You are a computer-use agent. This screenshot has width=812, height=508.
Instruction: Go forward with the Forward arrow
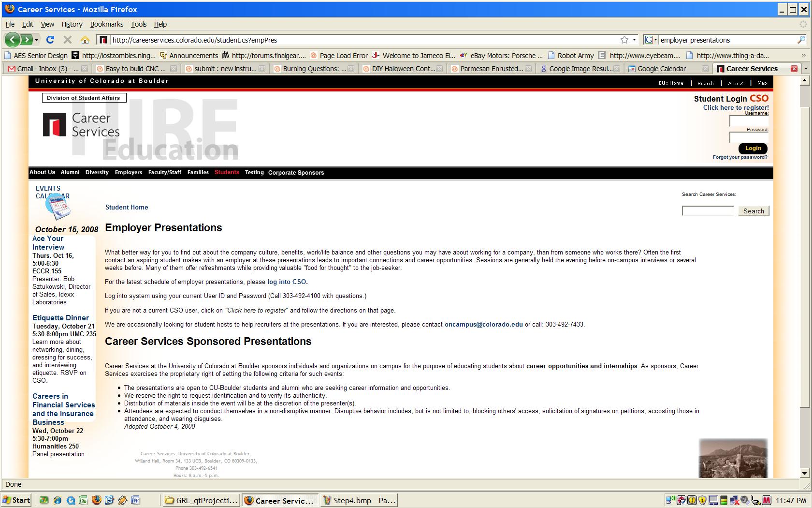[27, 40]
